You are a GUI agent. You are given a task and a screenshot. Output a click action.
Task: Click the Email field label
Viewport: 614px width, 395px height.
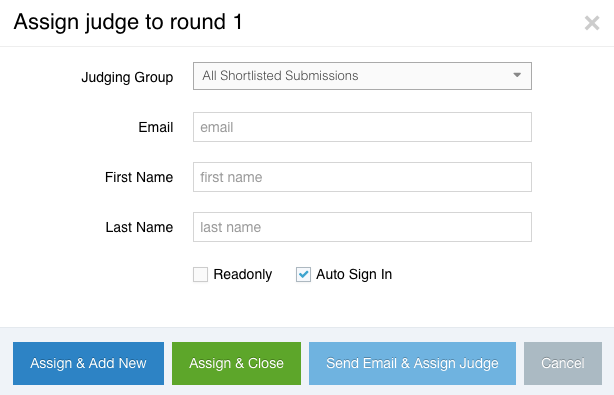click(155, 127)
